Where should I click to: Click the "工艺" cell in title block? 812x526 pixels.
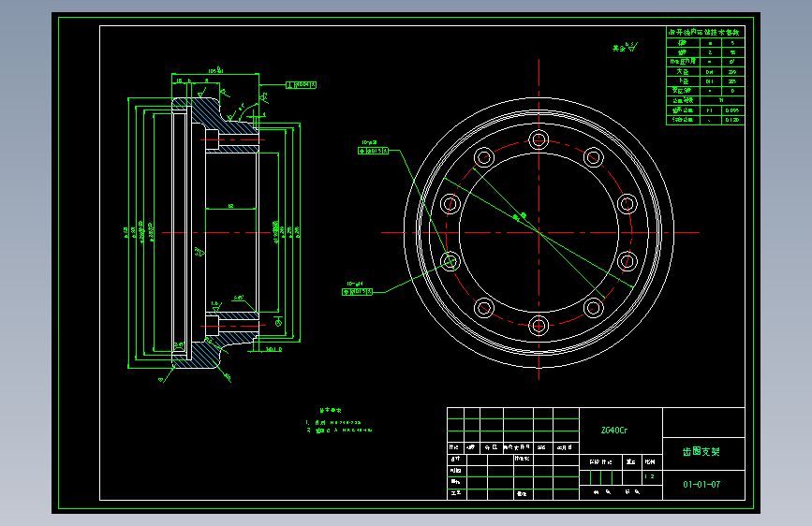[x=456, y=493]
